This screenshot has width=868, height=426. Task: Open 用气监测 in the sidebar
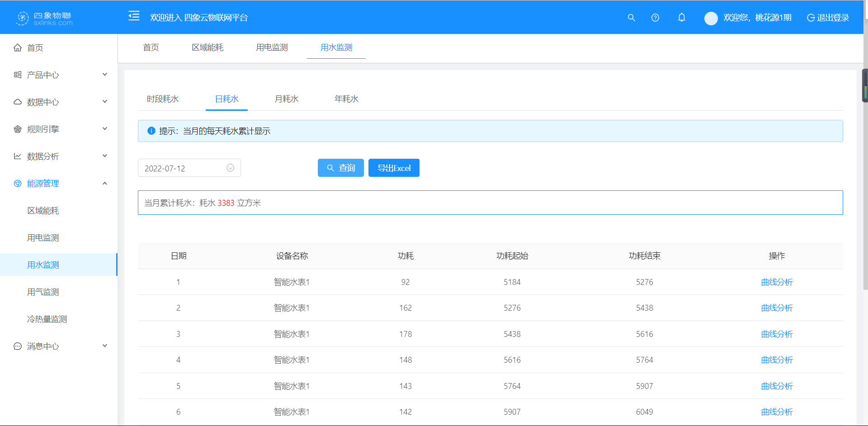pos(43,292)
